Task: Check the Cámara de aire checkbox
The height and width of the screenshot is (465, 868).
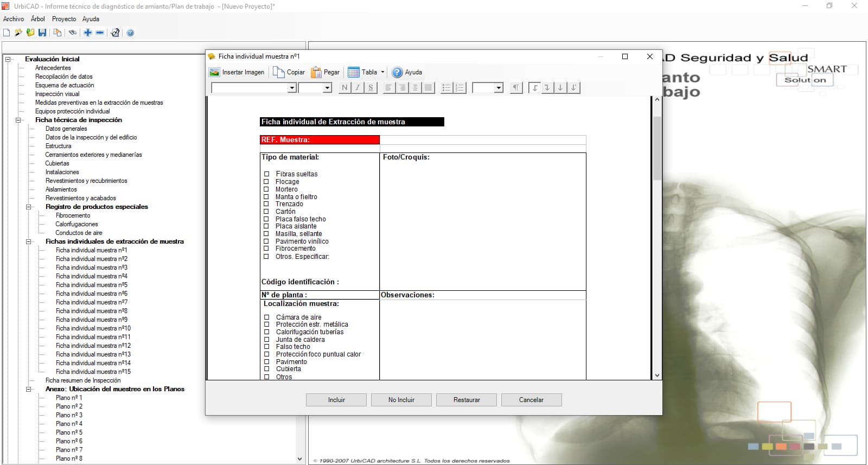Action: (267, 317)
